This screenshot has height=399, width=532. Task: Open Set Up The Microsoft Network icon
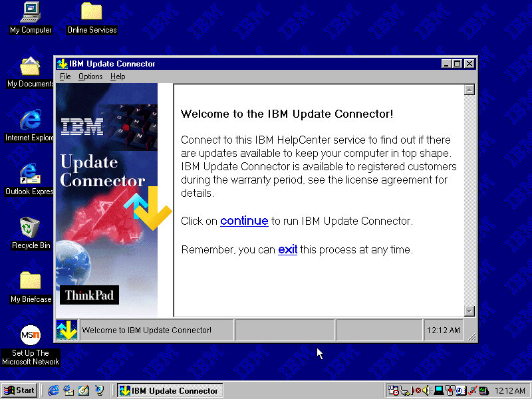pyautogui.click(x=30, y=334)
